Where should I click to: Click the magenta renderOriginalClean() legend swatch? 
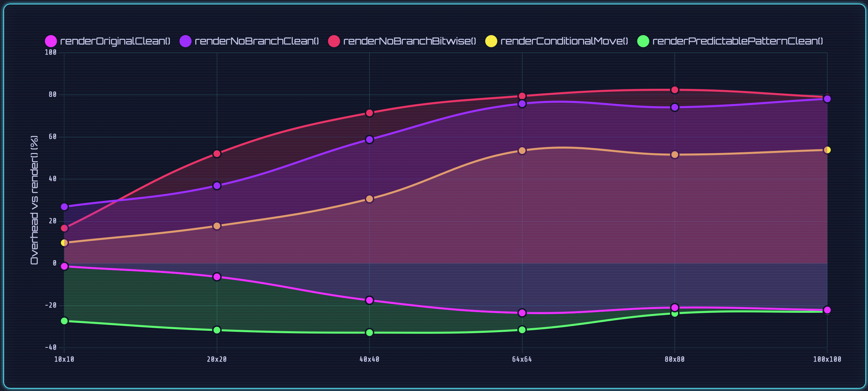(51, 41)
